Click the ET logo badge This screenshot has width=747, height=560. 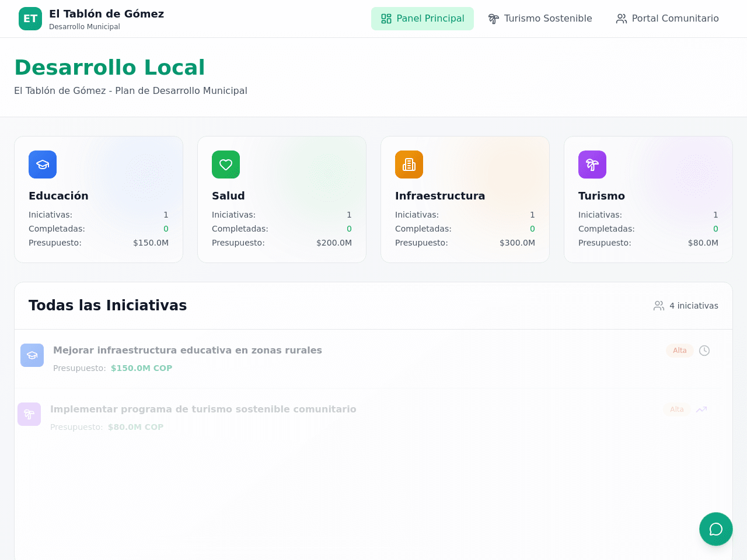[30, 19]
